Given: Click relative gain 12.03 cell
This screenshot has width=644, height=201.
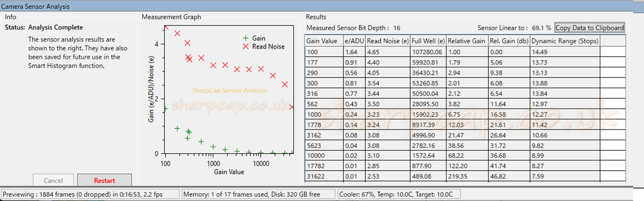Looking at the screenshot, I should [467, 125].
